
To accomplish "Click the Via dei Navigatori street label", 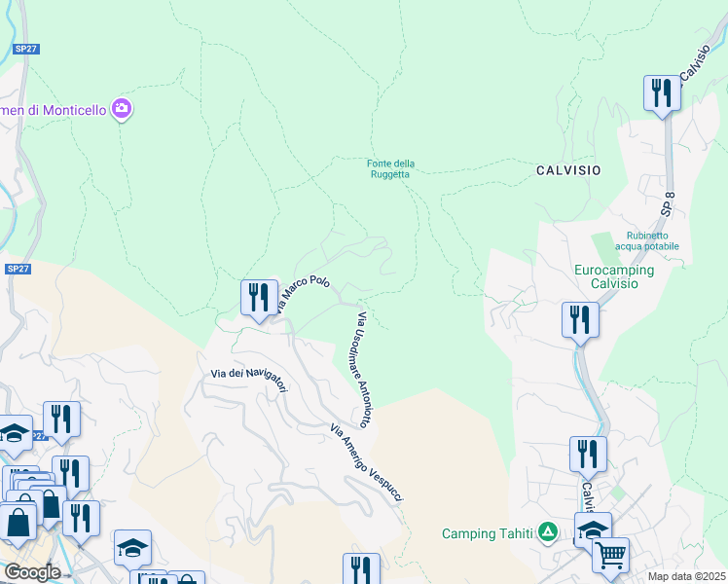I will point(249,380).
